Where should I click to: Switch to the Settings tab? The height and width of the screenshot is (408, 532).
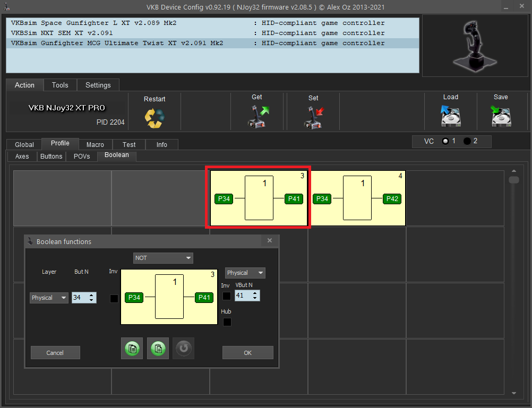coord(98,85)
